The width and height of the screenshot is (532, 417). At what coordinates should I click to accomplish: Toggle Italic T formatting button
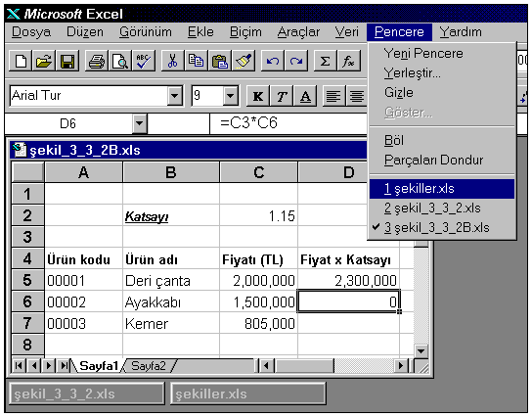(x=282, y=97)
